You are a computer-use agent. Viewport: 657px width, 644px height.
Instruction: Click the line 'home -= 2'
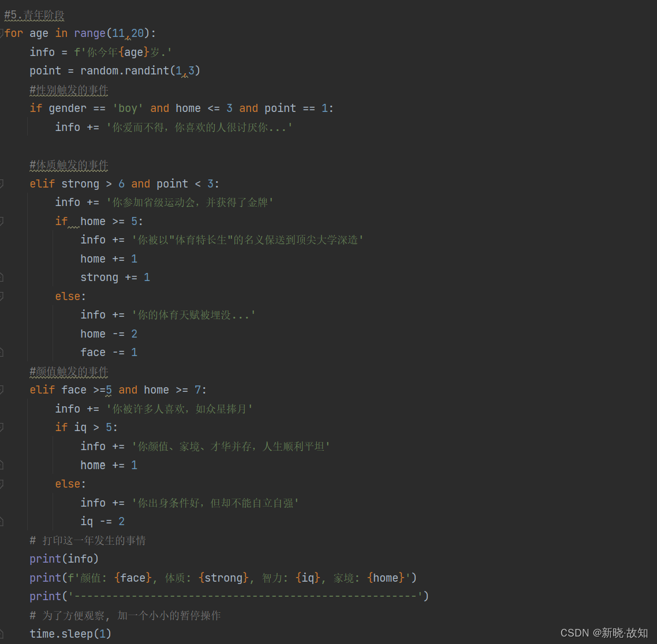(109, 334)
